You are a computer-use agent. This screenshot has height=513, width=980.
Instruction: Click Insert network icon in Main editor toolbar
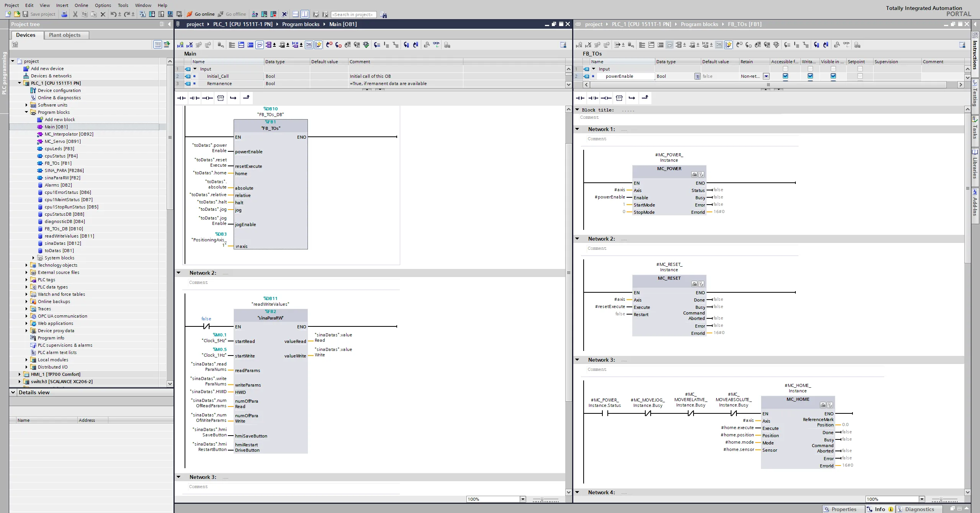(180, 45)
